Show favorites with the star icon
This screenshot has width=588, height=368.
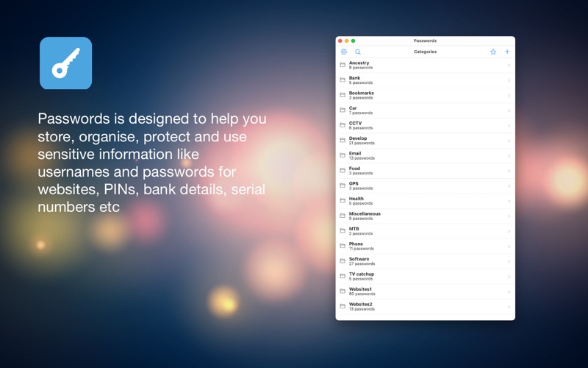(493, 52)
